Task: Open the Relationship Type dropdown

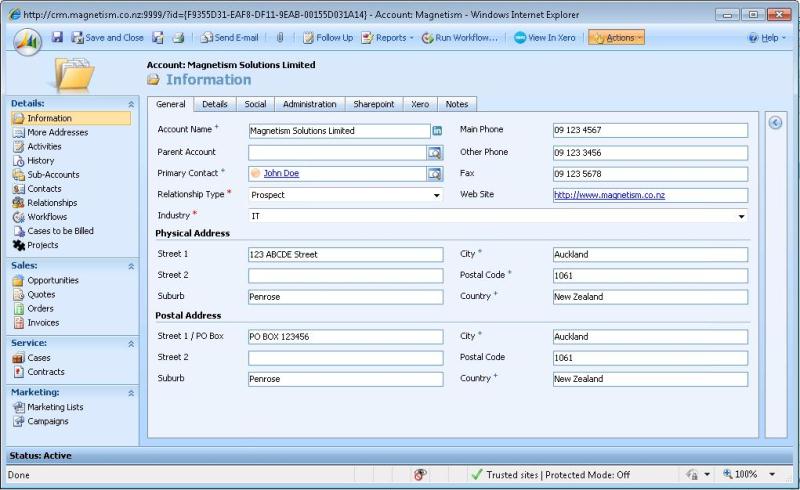Action: (x=436, y=195)
